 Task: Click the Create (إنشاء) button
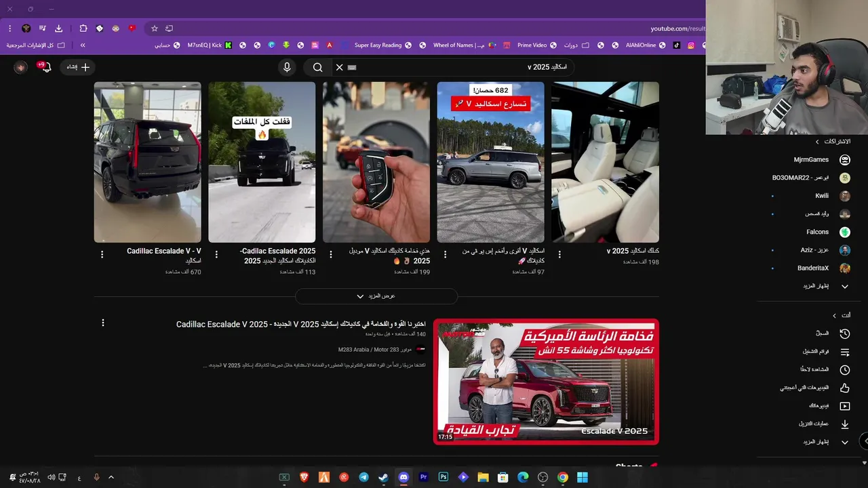78,67
